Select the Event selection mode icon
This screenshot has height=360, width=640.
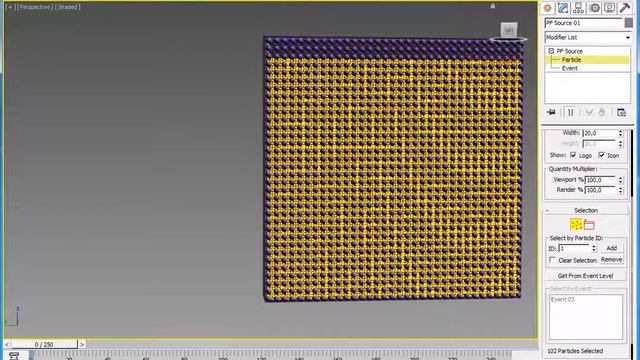coord(589,224)
